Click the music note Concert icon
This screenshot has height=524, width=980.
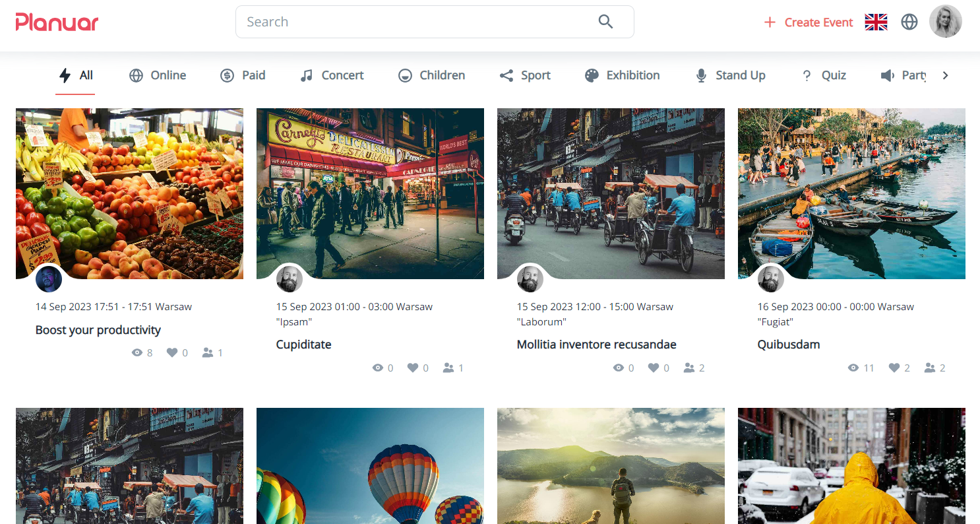click(x=306, y=75)
